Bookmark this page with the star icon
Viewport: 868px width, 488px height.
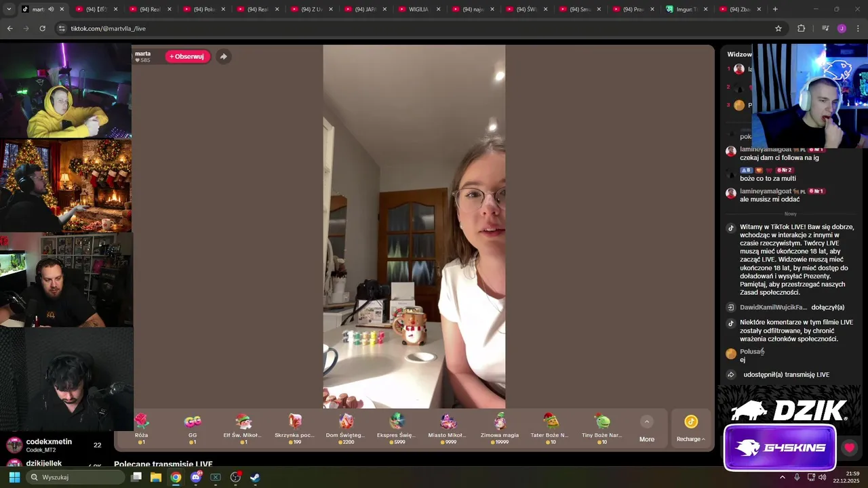click(778, 28)
